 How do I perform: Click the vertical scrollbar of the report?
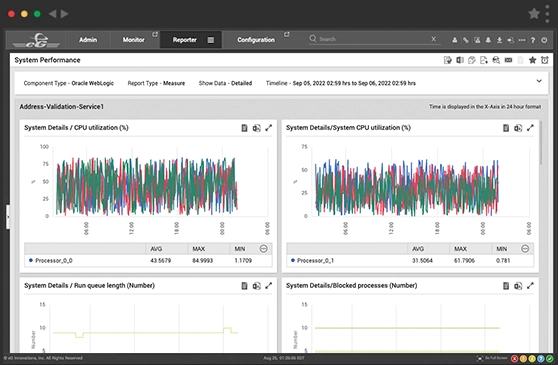coord(541,142)
